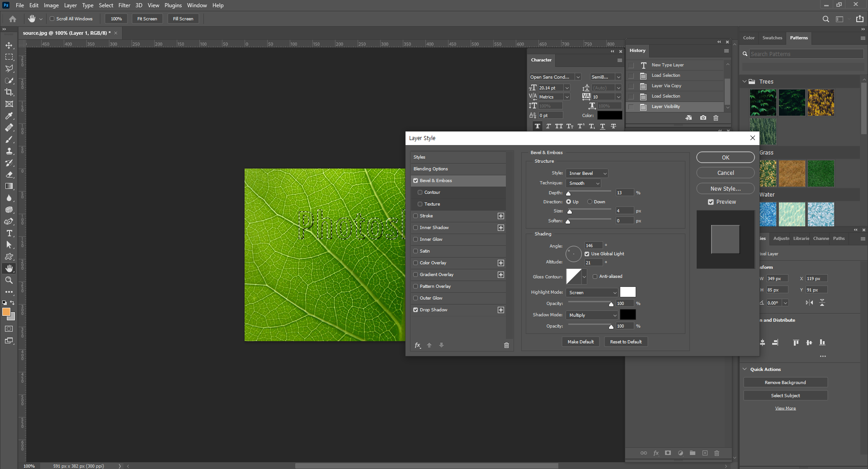Click the Underline icon in Character panel
868x469 pixels.
(x=603, y=126)
